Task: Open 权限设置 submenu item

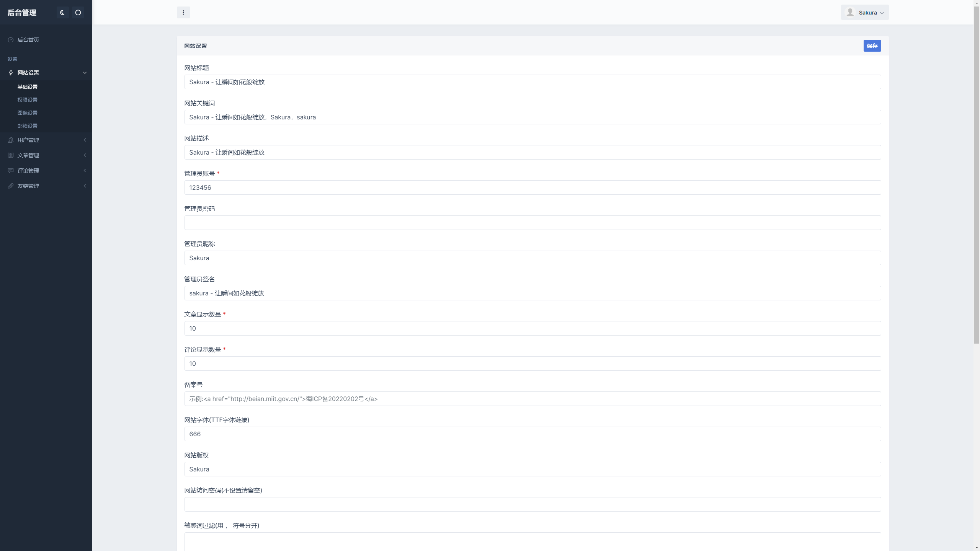Action: coord(28,100)
